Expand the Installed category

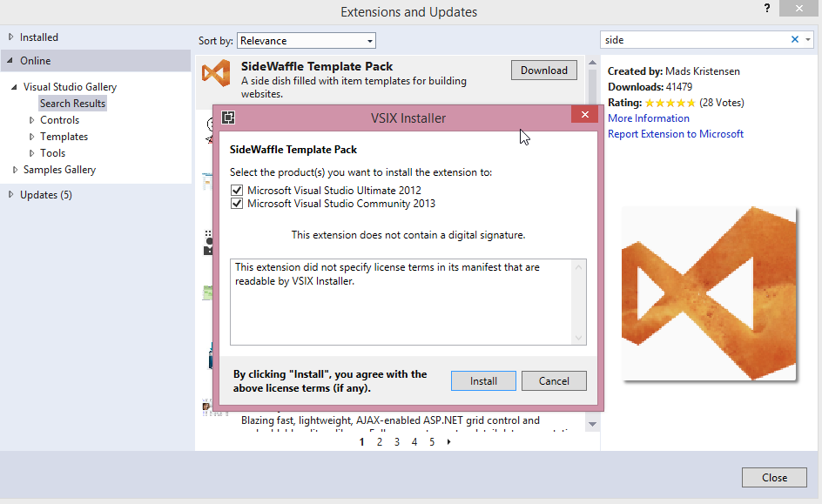pyautogui.click(x=10, y=37)
